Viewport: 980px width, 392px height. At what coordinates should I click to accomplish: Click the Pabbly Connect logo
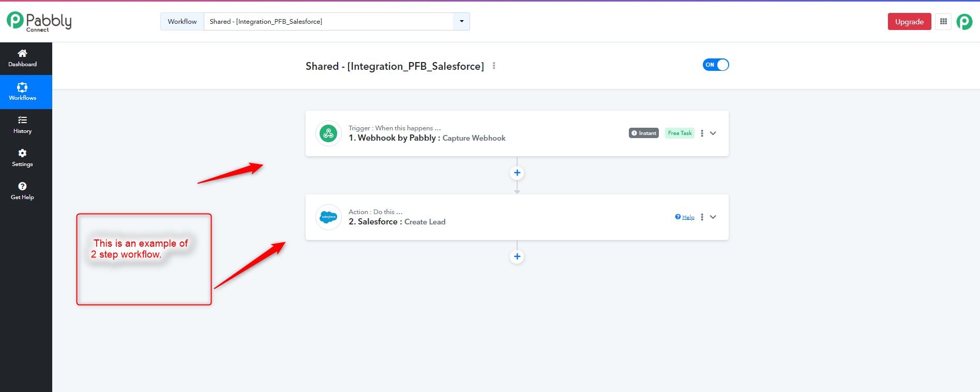click(x=39, y=22)
